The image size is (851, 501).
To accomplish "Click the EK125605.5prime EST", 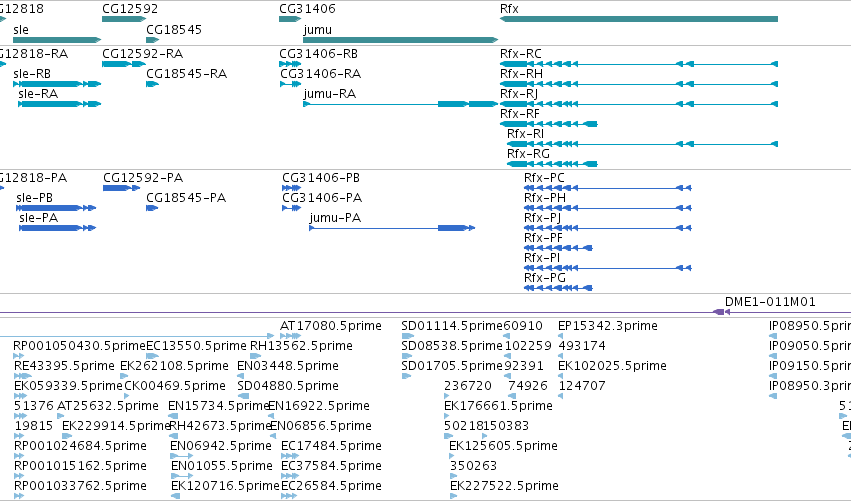I will tap(503, 447).
